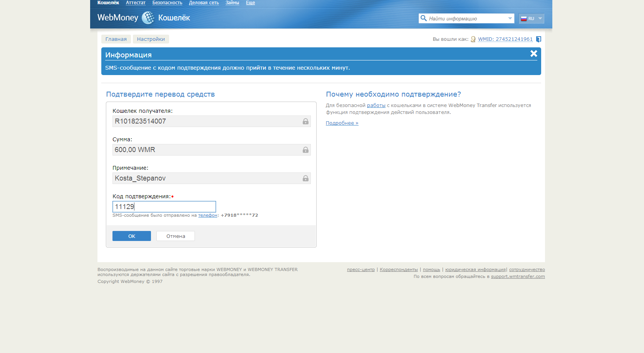Screen dimensions: 644x353
Task: Open the юридическая информация footer link
Action: 475,269
